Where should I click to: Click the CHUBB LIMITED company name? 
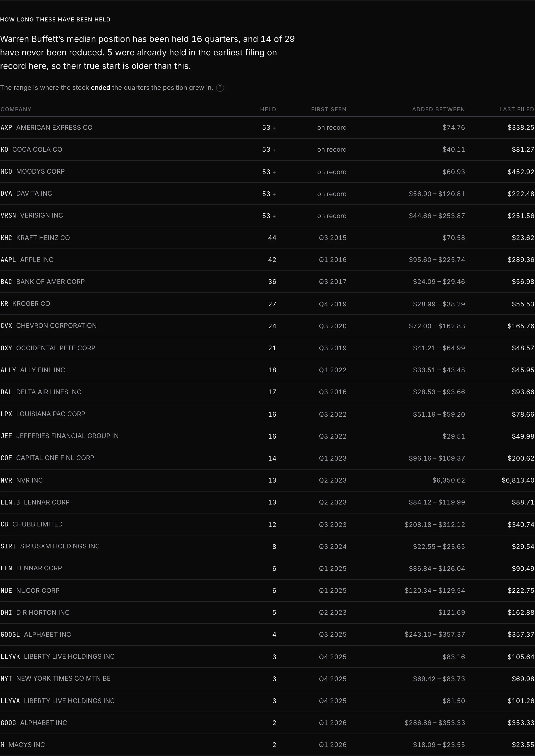tap(38, 524)
